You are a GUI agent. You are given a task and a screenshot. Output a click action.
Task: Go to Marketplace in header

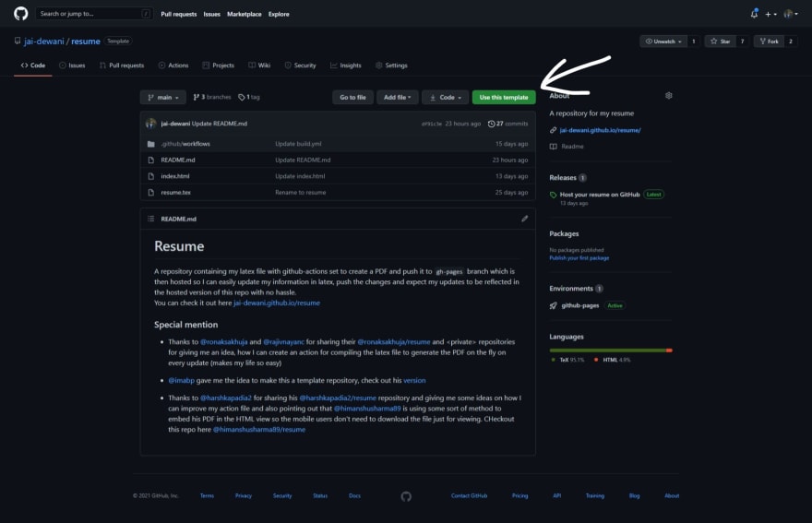[x=244, y=14]
